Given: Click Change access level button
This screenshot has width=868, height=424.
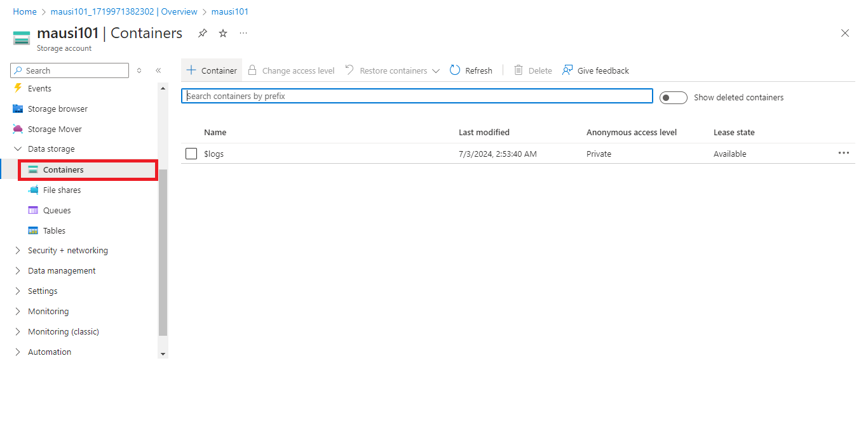Looking at the screenshot, I should coord(291,70).
